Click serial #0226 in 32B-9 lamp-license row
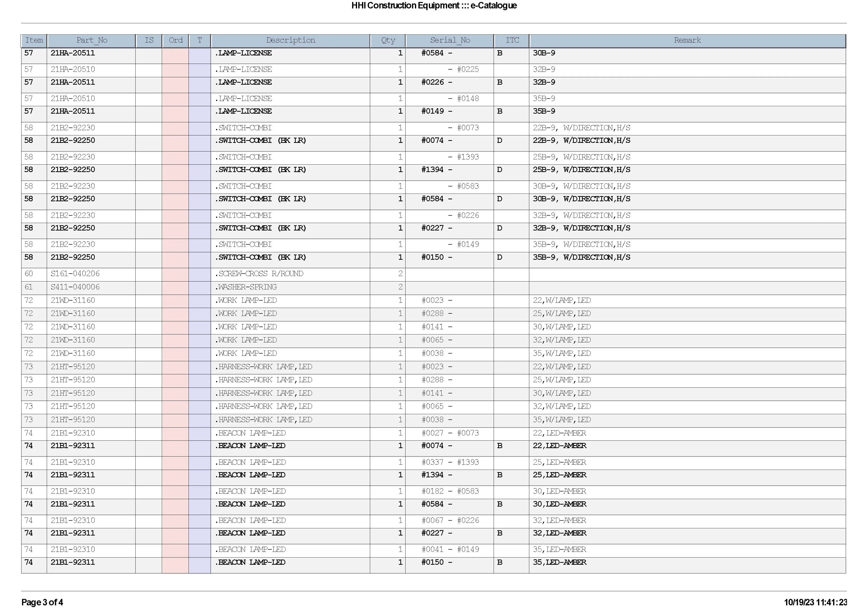The image size is (868, 614). coord(437,82)
